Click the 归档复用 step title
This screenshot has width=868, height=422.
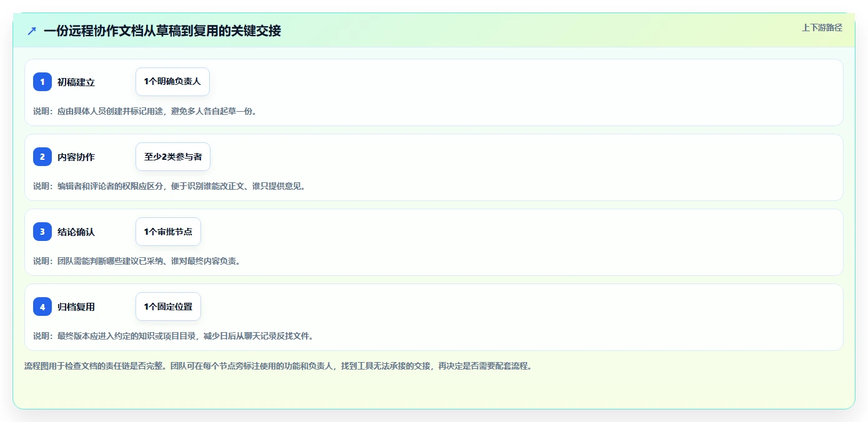coord(76,307)
